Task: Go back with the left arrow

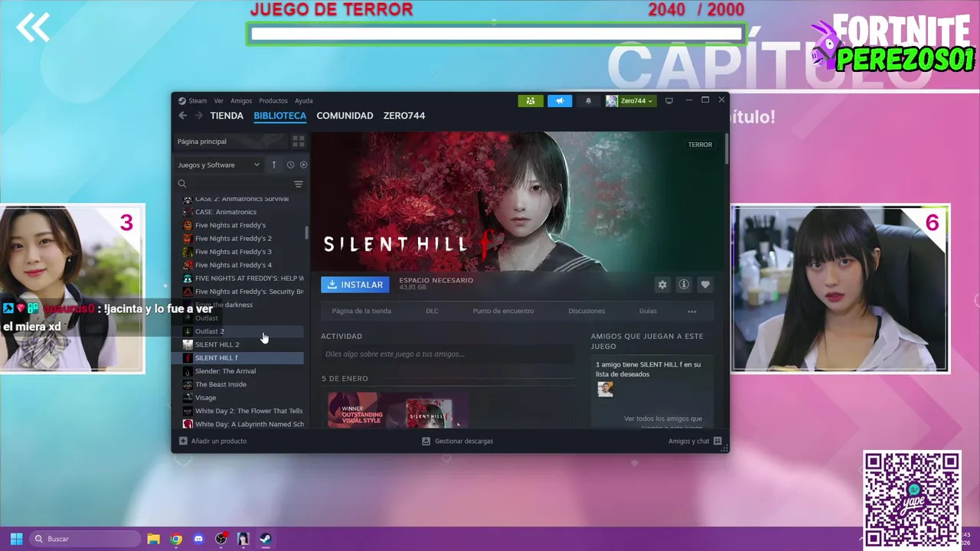Action: pos(182,116)
